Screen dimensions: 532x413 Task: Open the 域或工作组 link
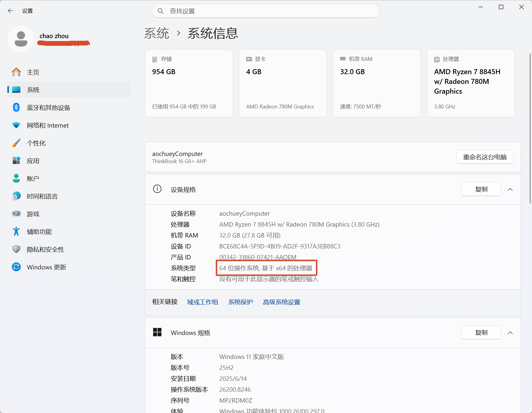202,302
